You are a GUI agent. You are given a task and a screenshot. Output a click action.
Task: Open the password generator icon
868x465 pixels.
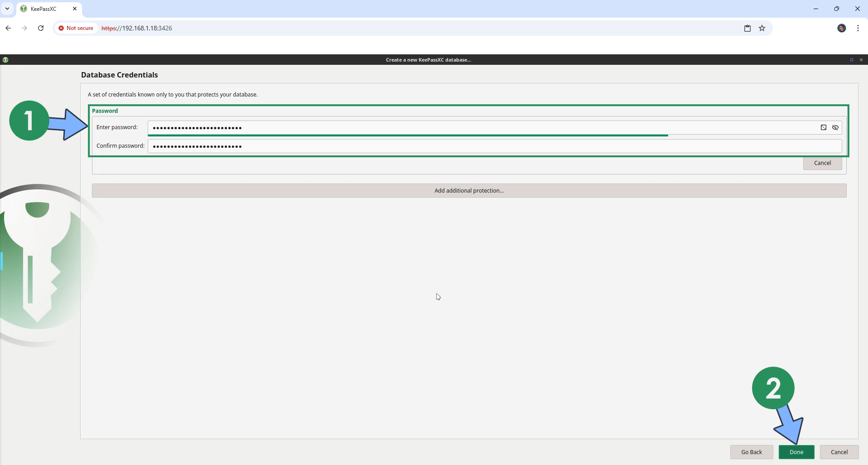pyautogui.click(x=824, y=127)
